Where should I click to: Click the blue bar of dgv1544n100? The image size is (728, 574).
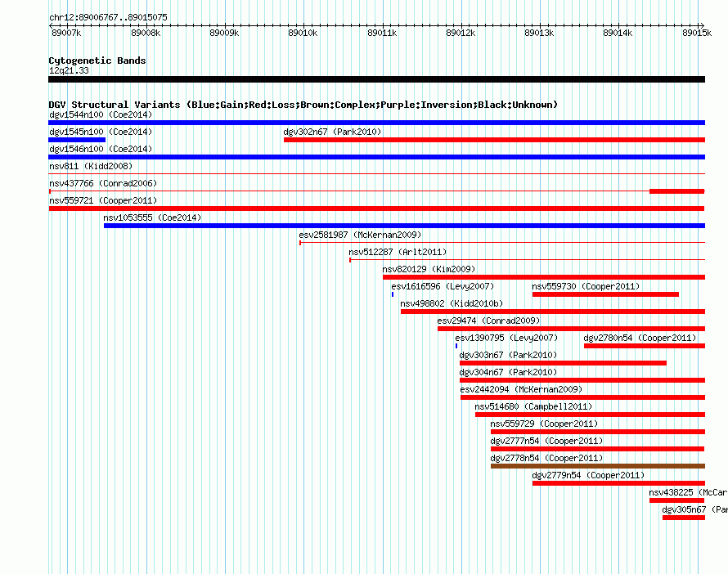pyautogui.click(x=376, y=123)
